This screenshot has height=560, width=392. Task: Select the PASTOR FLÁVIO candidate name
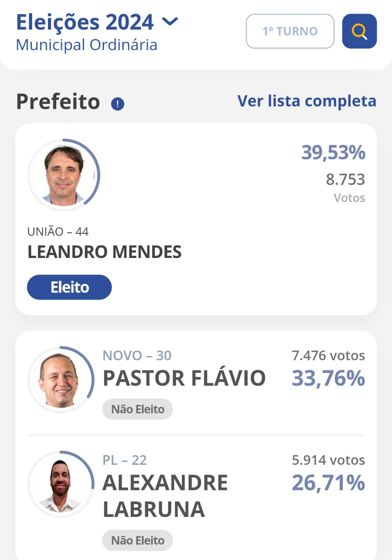[184, 378]
